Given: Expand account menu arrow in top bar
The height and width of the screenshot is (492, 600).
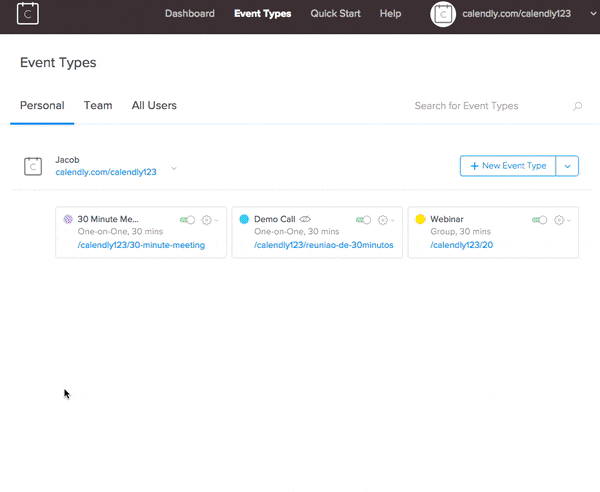Looking at the screenshot, I should [x=593, y=14].
